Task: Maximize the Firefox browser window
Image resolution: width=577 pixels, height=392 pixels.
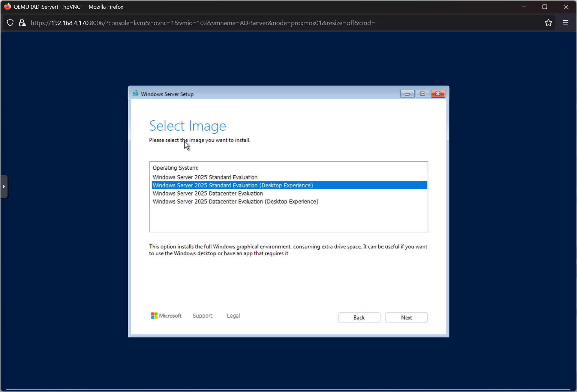Action: pos(545,7)
